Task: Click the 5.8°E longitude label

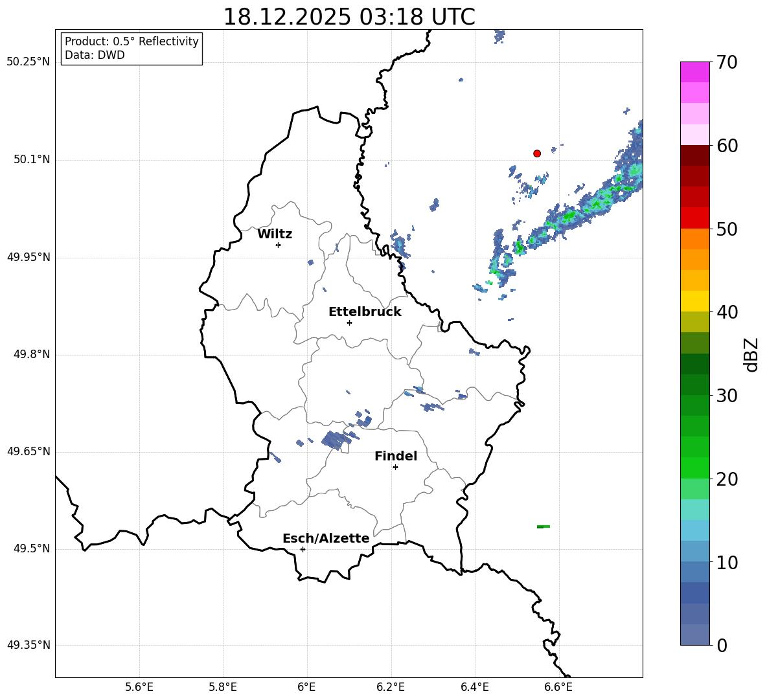Action: pyautogui.click(x=223, y=687)
